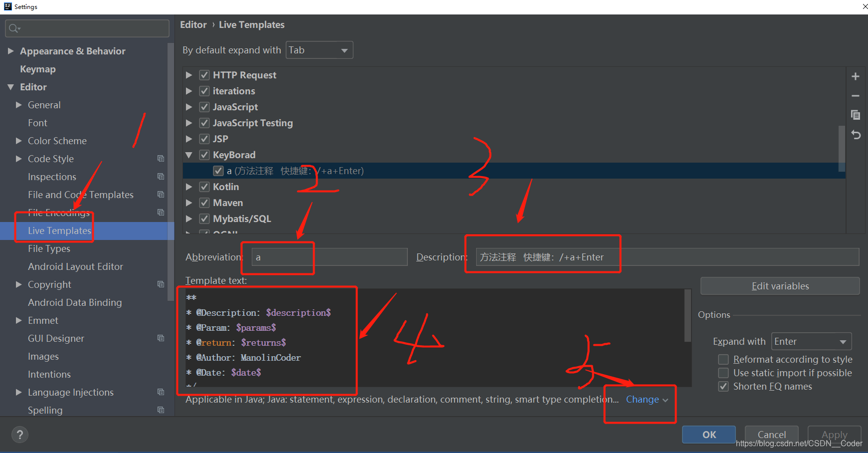868x453 pixels.
Task: Disable Shorten FQ names option
Action: (x=723, y=386)
